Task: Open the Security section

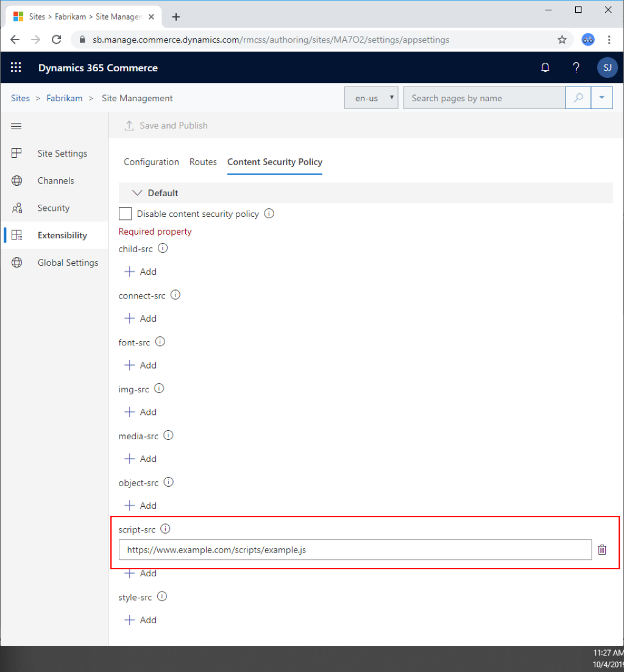Action: 54,208
